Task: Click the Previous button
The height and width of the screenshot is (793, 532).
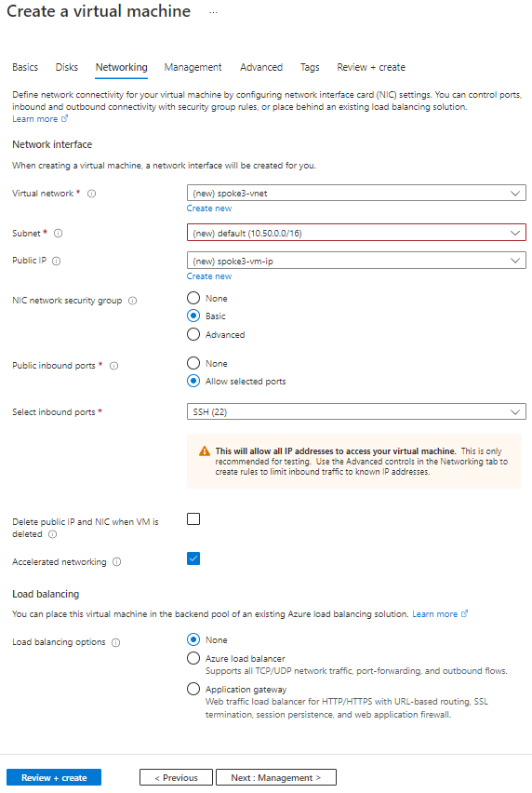Action: (x=176, y=778)
